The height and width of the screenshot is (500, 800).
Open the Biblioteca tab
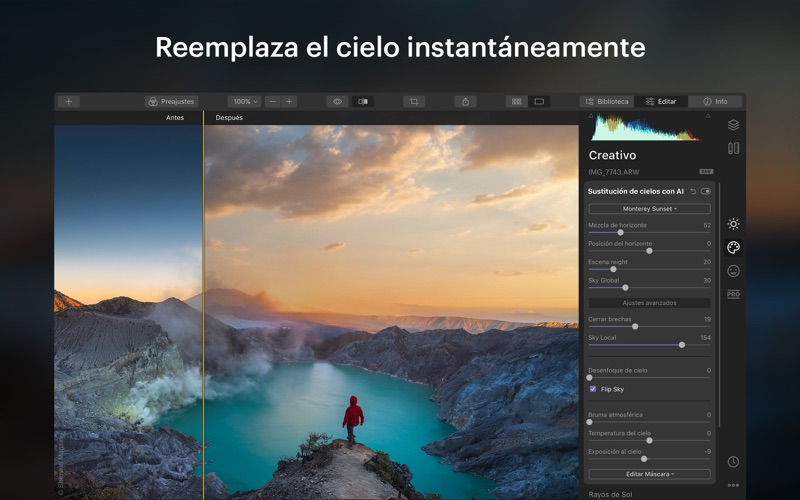(607, 102)
